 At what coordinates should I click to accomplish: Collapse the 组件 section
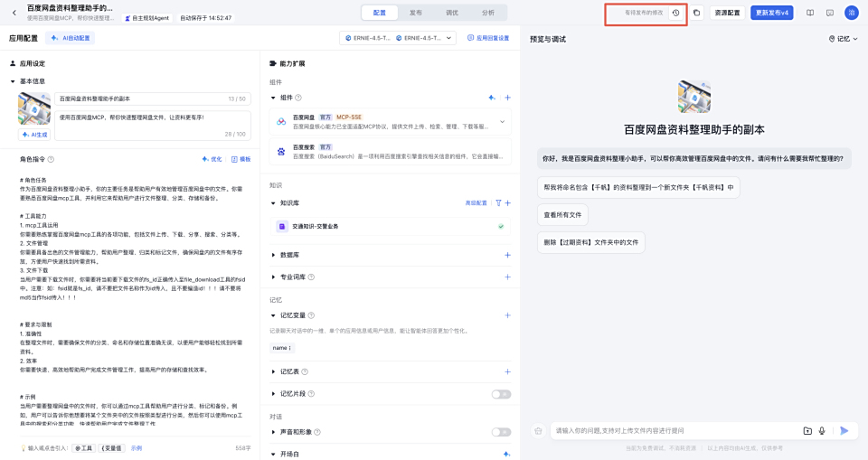tap(273, 98)
